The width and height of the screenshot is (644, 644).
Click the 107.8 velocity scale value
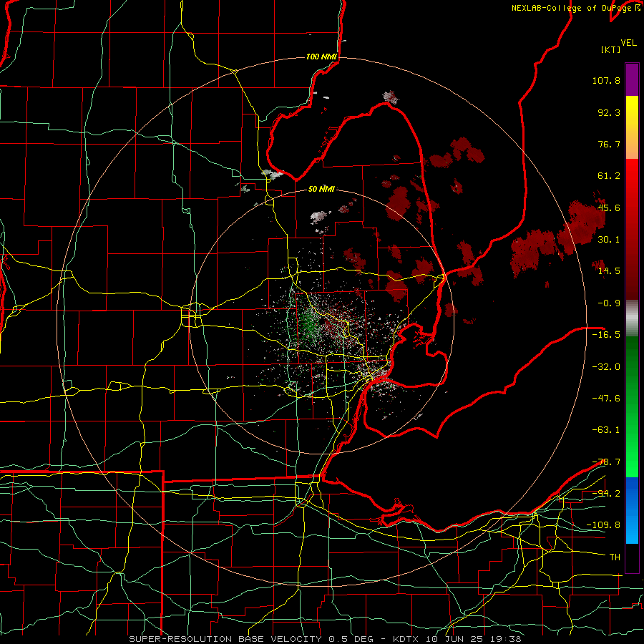tap(606, 80)
